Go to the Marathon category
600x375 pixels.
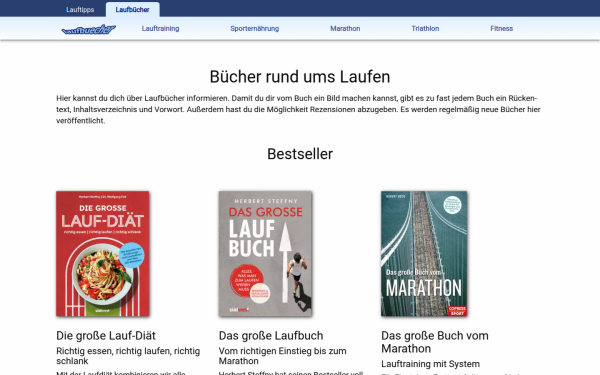[x=345, y=28]
